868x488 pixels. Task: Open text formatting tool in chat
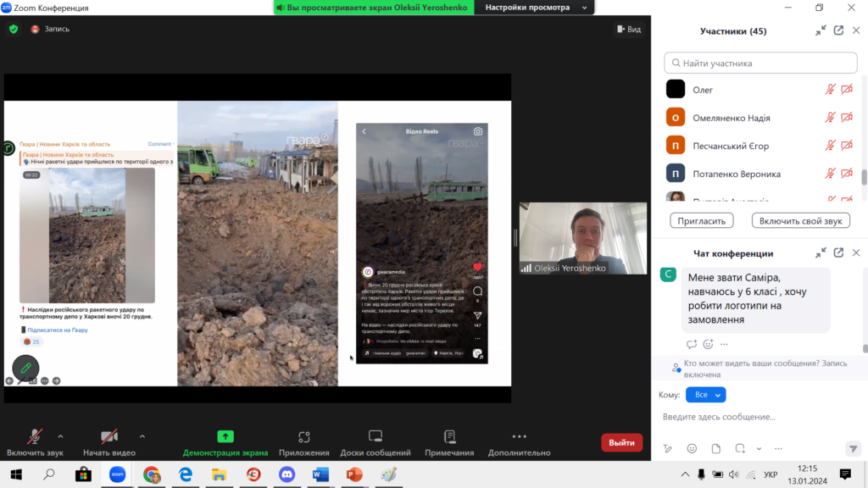click(x=668, y=449)
